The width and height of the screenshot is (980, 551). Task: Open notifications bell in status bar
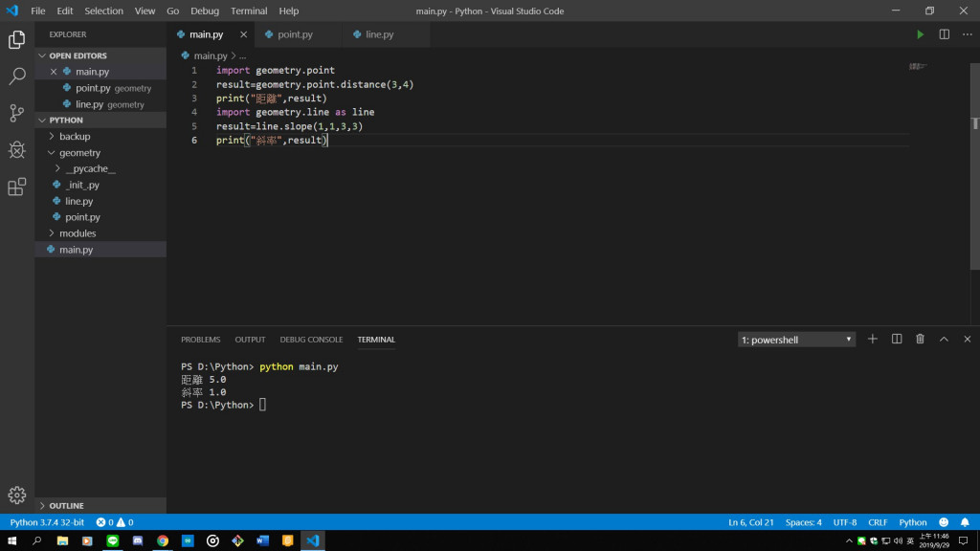965,522
